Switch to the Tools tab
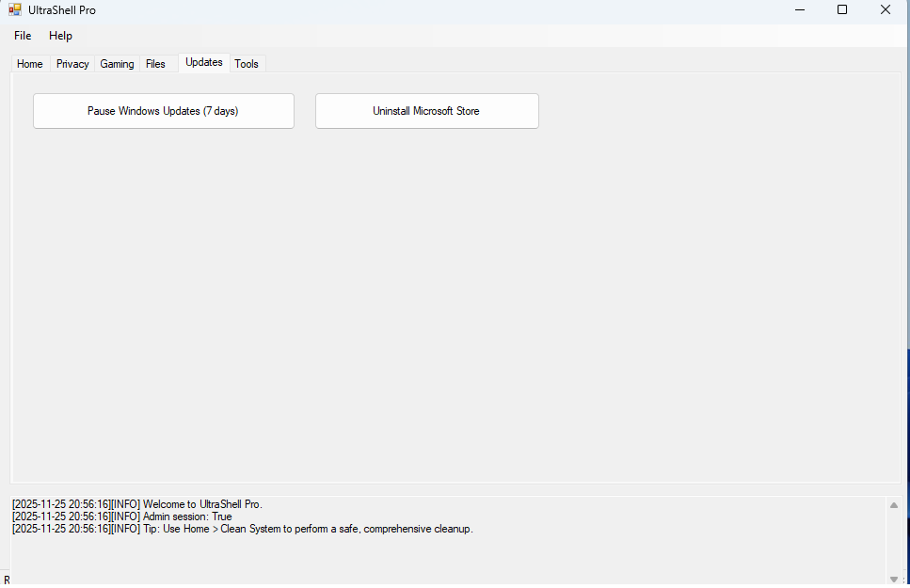Screen dimensions: 910x588 tap(247, 64)
